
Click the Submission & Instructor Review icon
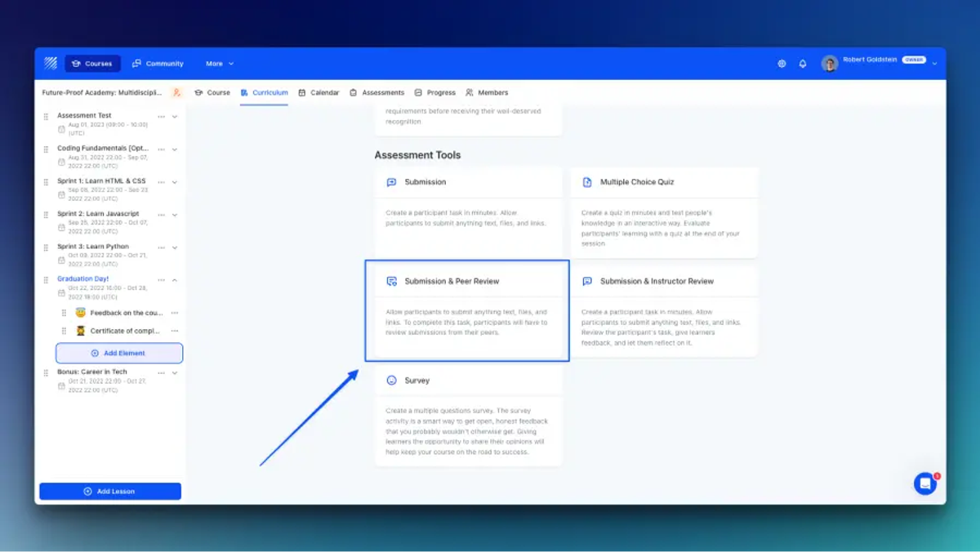587,281
